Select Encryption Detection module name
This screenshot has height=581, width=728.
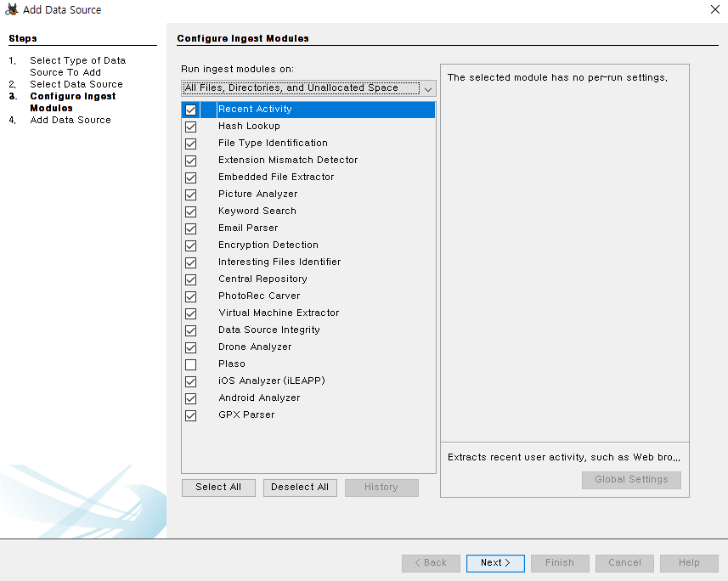click(268, 245)
